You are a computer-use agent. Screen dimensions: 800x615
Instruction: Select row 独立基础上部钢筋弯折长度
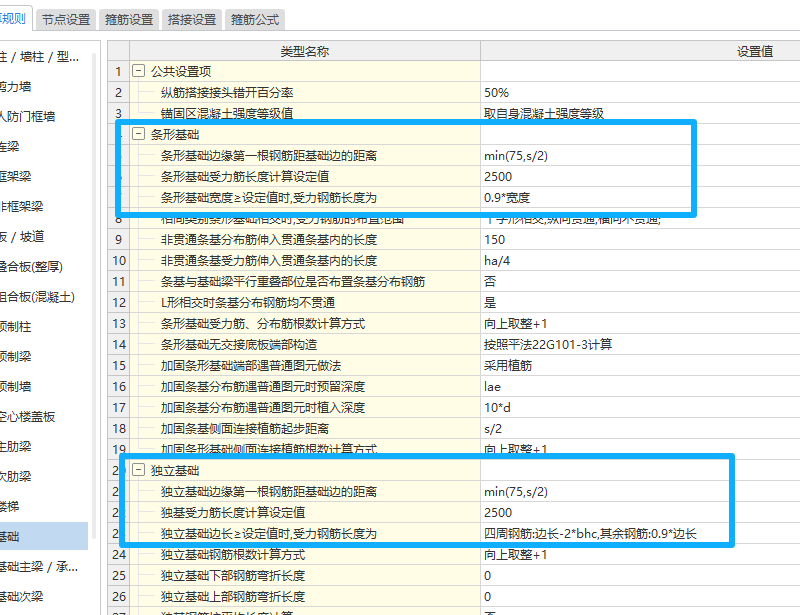pos(305,596)
